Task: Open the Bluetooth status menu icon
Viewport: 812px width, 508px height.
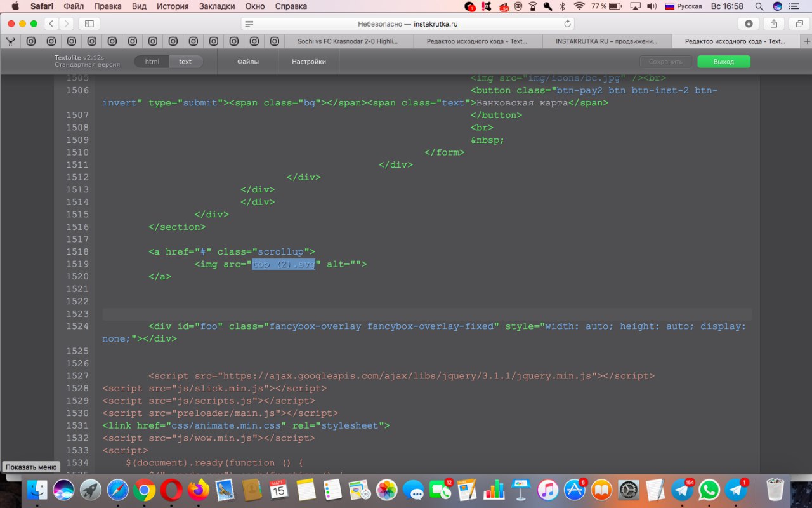Action: pyautogui.click(x=562, y=6)
